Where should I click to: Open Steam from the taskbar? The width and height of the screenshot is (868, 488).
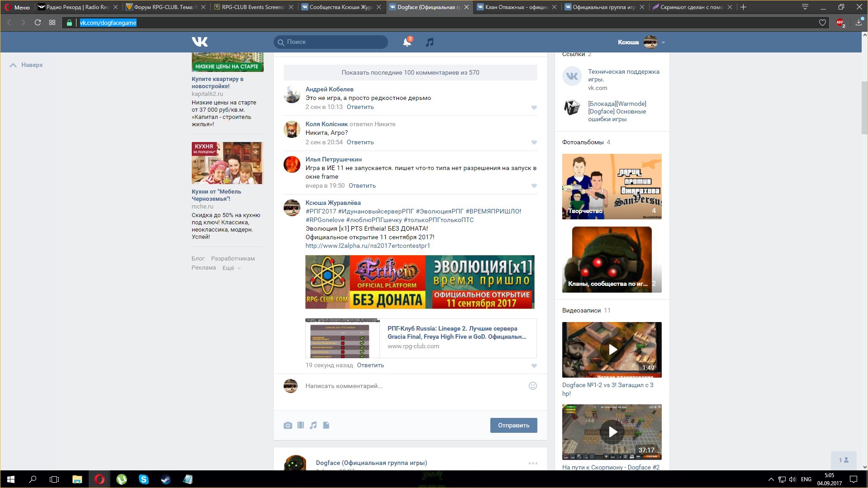point(166,479)
